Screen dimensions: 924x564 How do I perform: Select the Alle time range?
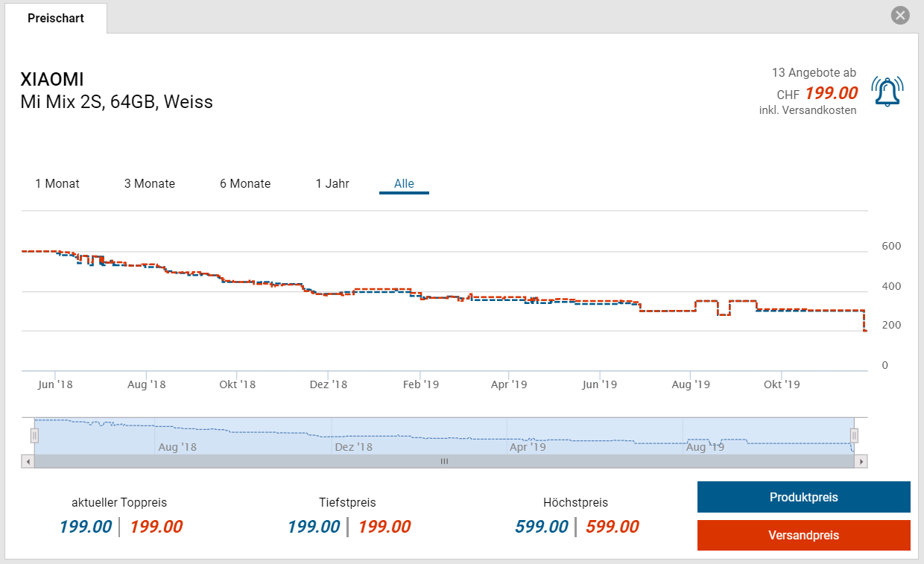click(x=404, y=183)
